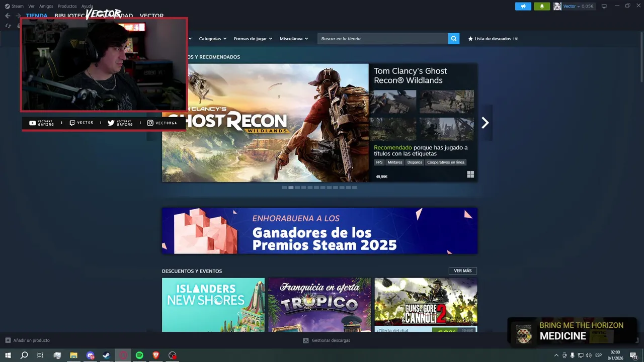Click the Cooperativos en línea tag

[x=446, y=162]
